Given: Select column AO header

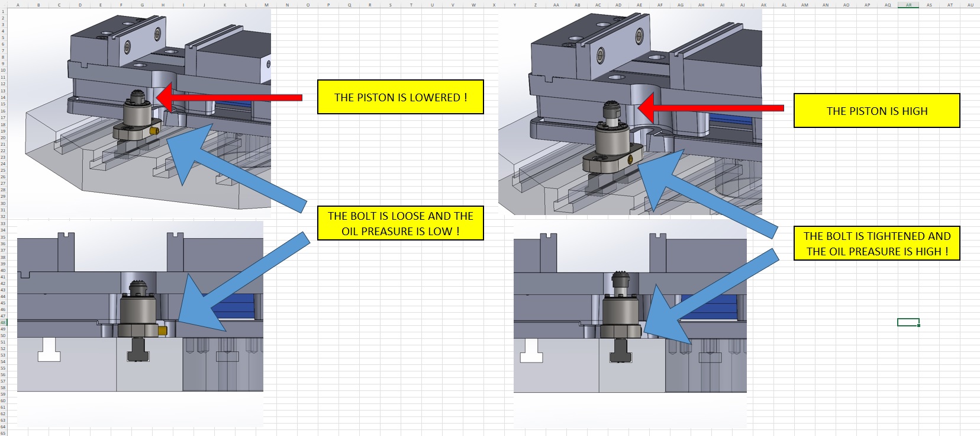Looking at the screenshot, I should click(846, 5).
